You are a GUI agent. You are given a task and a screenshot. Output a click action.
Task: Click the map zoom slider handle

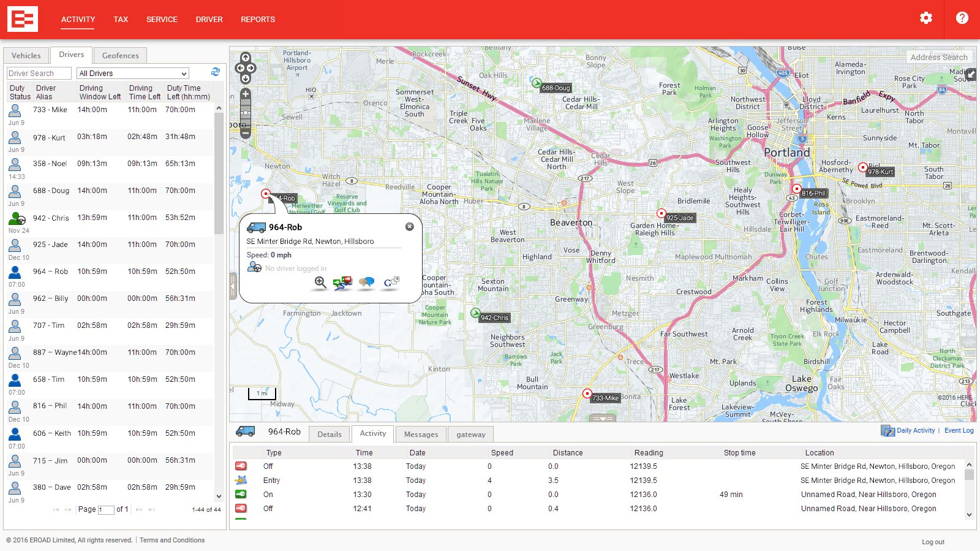click(246, 113)
